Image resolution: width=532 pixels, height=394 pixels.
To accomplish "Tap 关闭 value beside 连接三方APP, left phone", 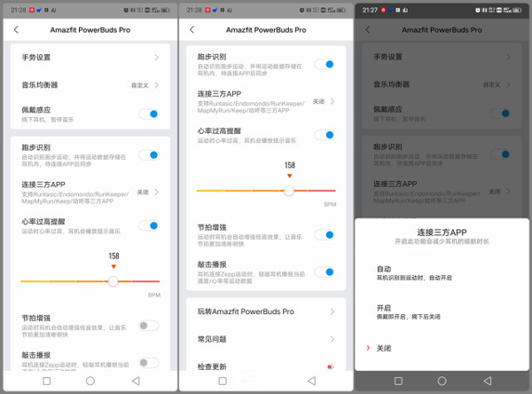I will click(143, 193).
